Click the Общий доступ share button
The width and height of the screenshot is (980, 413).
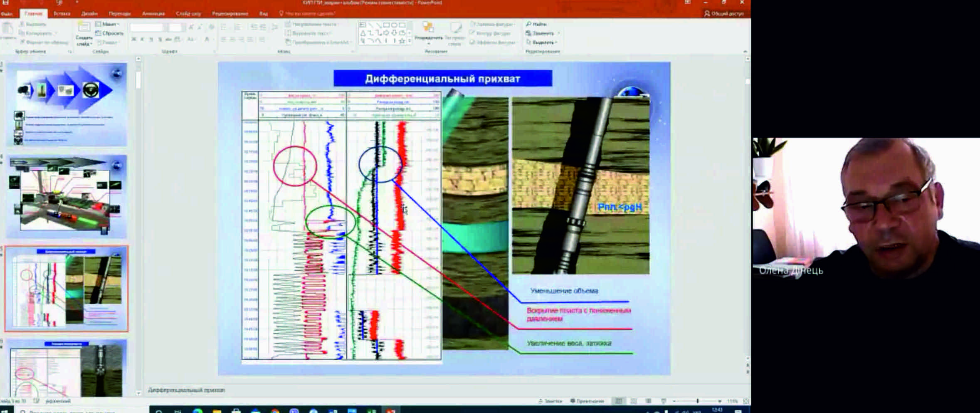pyautogui.click(x=724, y=14)
